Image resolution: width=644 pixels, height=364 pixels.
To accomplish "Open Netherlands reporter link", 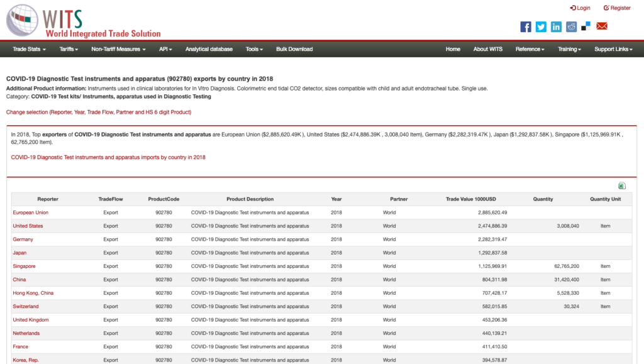I will click(26, 333).
